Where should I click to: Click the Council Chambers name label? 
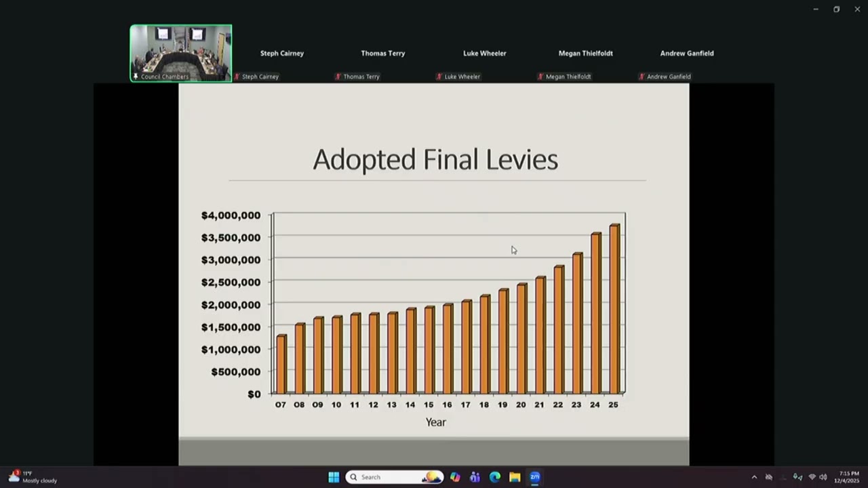[x=165, y=77]
